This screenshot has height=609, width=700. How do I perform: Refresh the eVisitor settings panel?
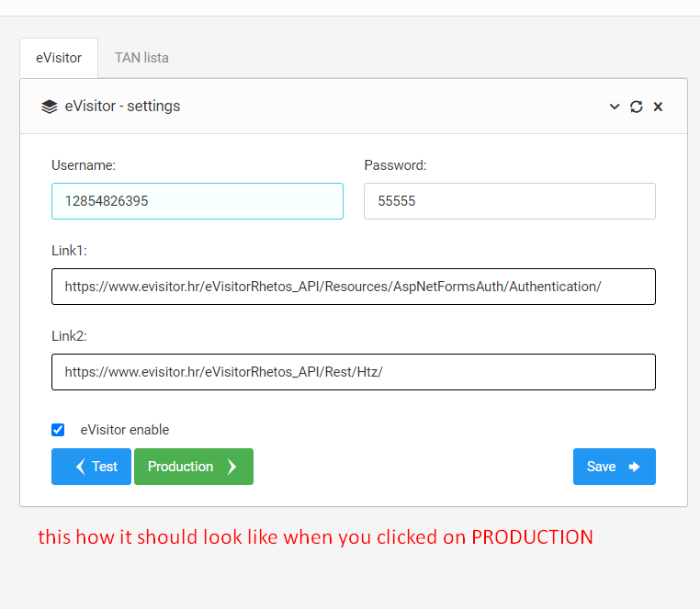[x=637, y=107]
